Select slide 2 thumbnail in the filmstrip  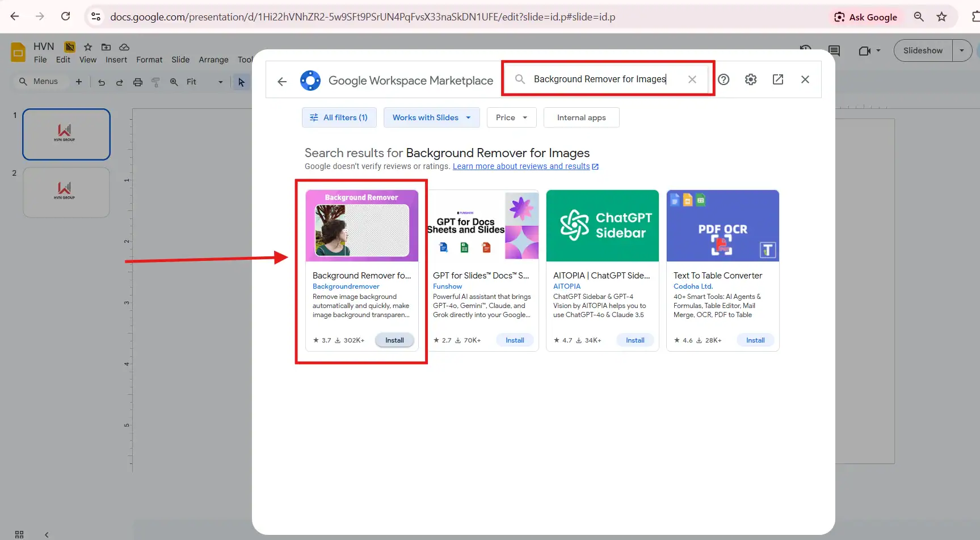pyautogui.click(x=66, y=192)
